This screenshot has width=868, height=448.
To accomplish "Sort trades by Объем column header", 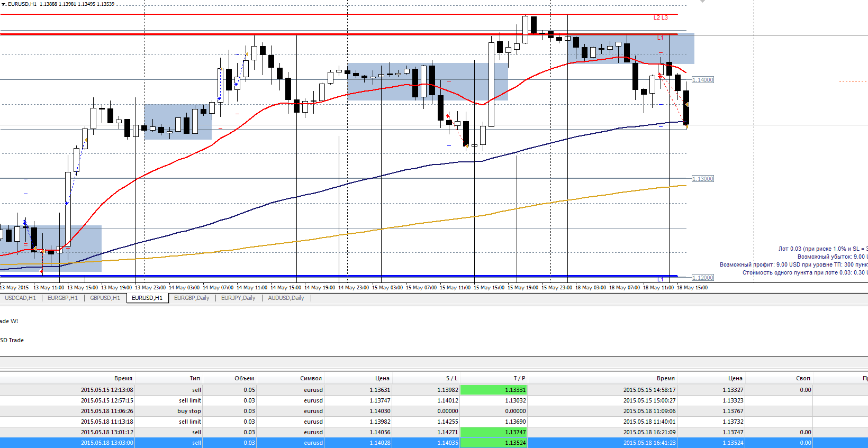I will click(x=245, y=378).
